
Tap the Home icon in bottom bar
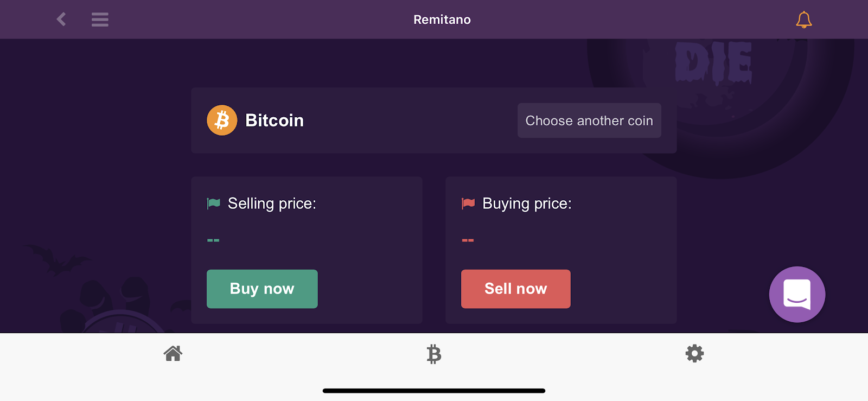pyautogui.click(x=173, y=353)
